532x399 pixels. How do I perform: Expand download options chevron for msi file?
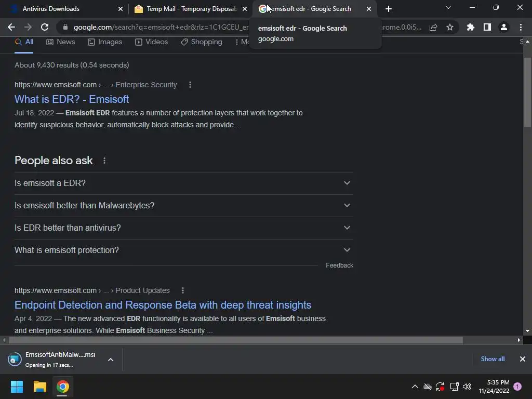point(111,360)
